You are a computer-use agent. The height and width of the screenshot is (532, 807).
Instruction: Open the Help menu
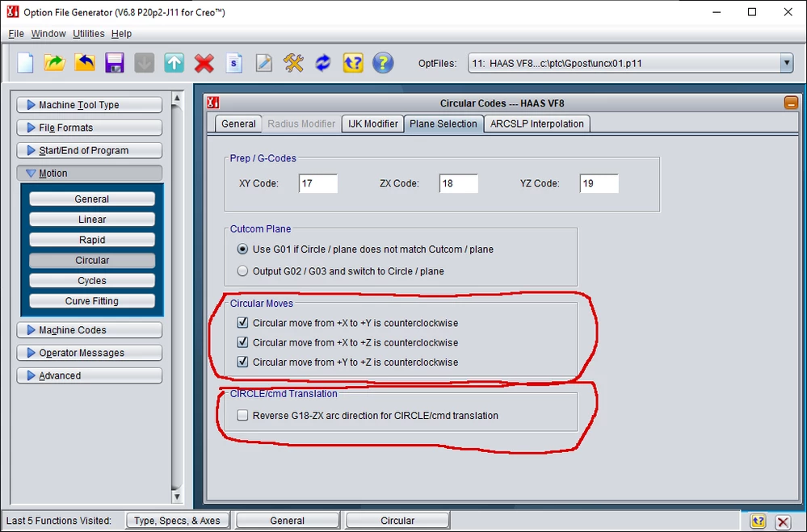pos(121,33)
